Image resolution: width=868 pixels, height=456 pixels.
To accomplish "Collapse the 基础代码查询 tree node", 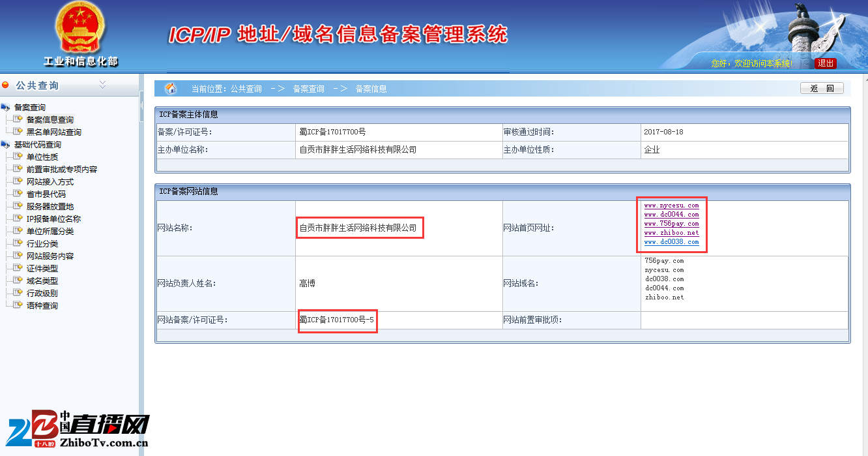I will tap(6, 145).
